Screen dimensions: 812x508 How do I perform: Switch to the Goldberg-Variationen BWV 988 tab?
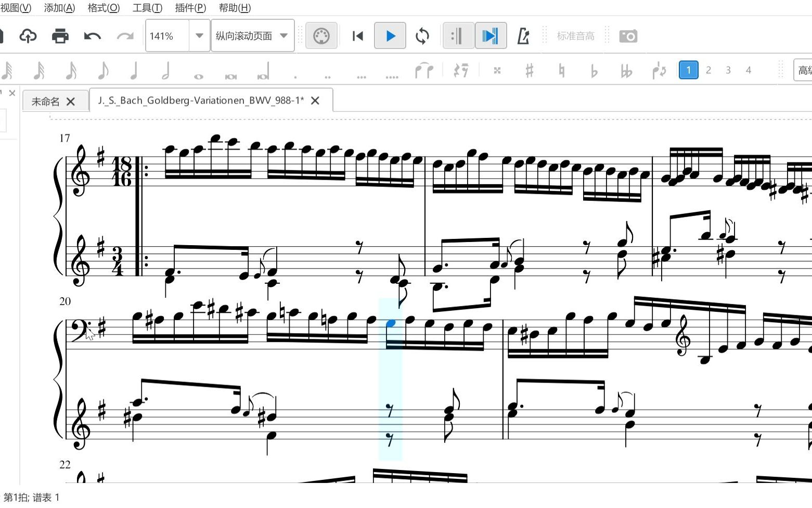pos(201,100)
